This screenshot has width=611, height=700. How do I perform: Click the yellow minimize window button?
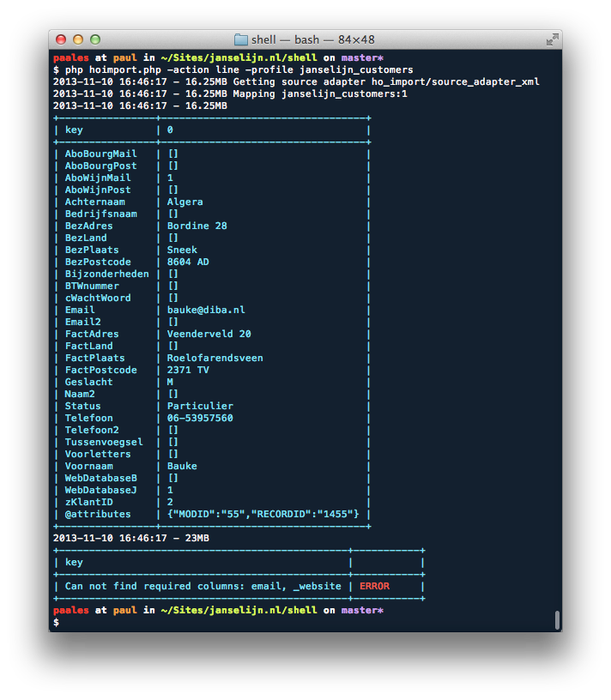coord(78,39)
